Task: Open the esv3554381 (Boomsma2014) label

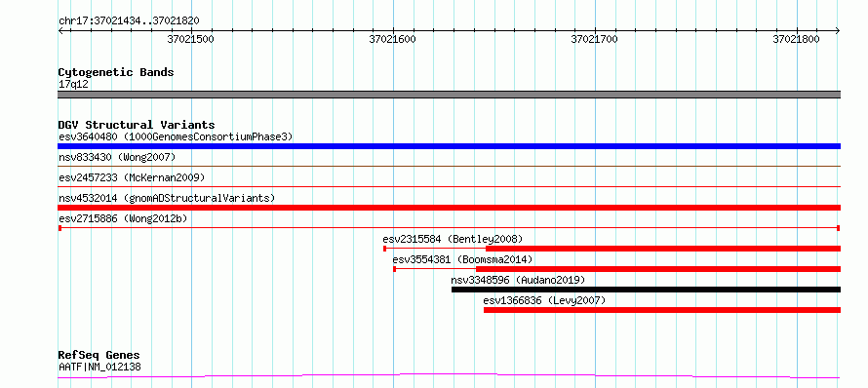Action: [463, 259]
